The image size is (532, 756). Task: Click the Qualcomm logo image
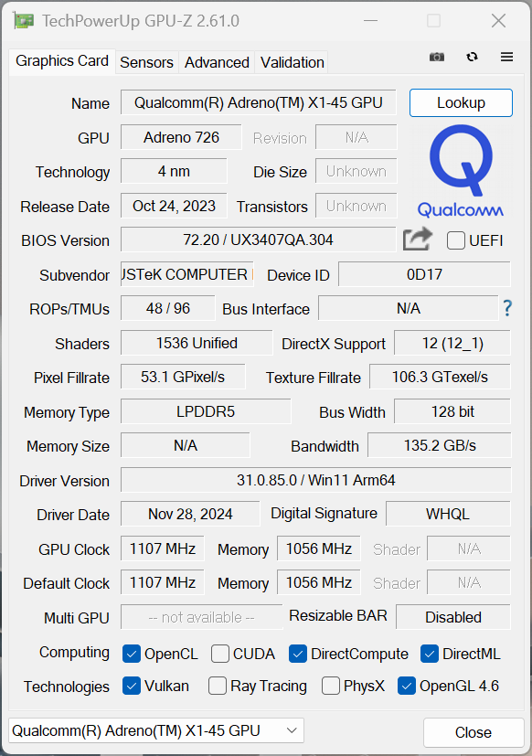[461, 171]
